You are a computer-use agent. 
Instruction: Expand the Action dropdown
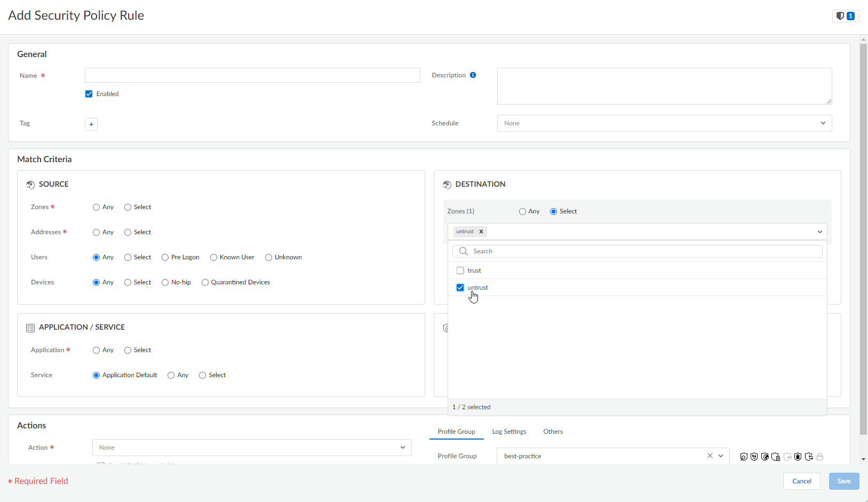click(x=252, y=448)
